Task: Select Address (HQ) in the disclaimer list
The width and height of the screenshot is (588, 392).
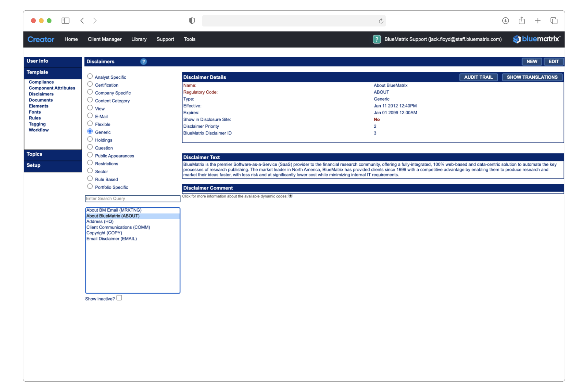Action: tap(100, 221)
